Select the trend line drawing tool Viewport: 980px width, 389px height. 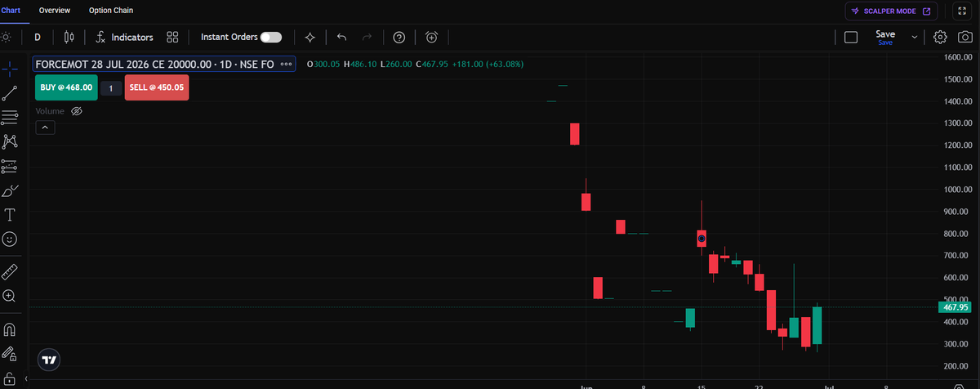(10, 93)
